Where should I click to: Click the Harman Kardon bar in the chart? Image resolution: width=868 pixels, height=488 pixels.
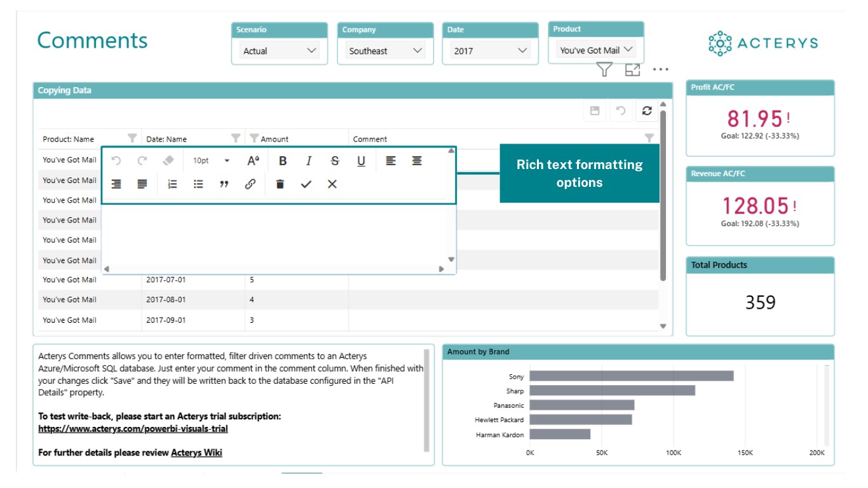tap(560, 434)
